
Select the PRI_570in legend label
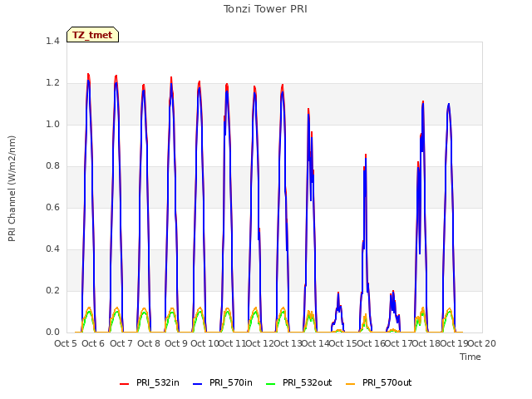(x=231, y=382)
